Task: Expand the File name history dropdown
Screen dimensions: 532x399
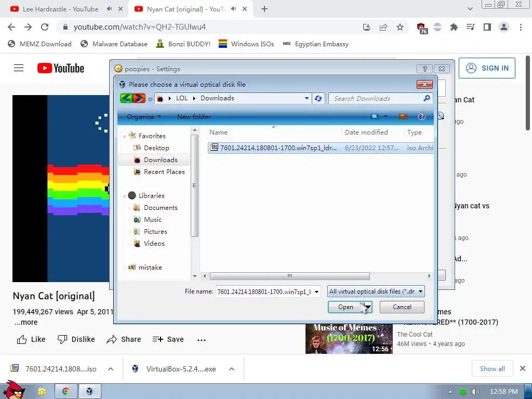Action: click(316, 291)
